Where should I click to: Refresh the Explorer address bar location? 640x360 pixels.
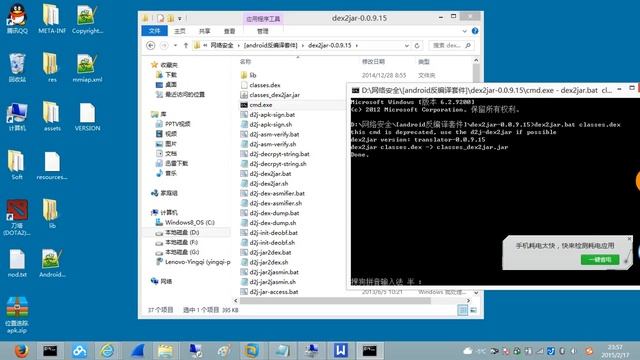[417, 45]
